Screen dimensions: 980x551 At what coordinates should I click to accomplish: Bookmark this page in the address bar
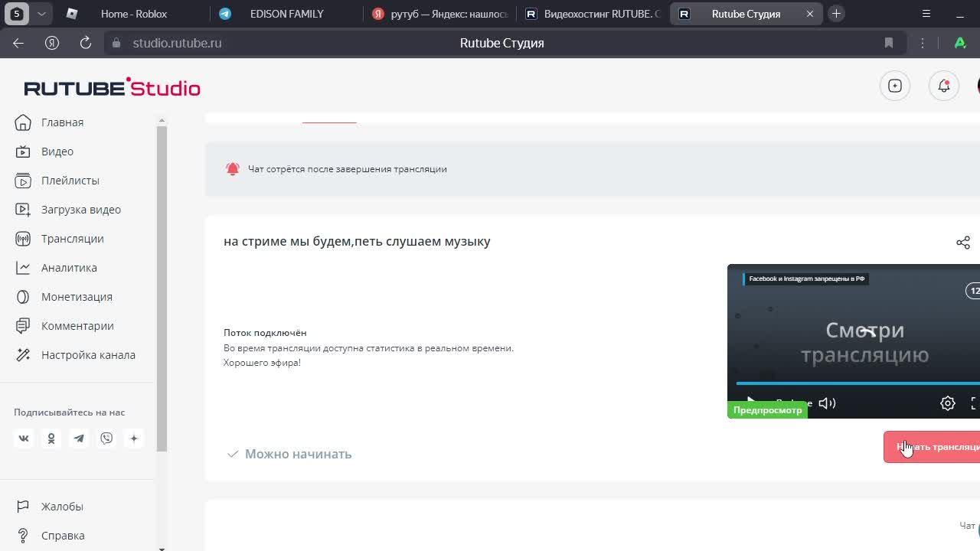(x=888, y=43)
